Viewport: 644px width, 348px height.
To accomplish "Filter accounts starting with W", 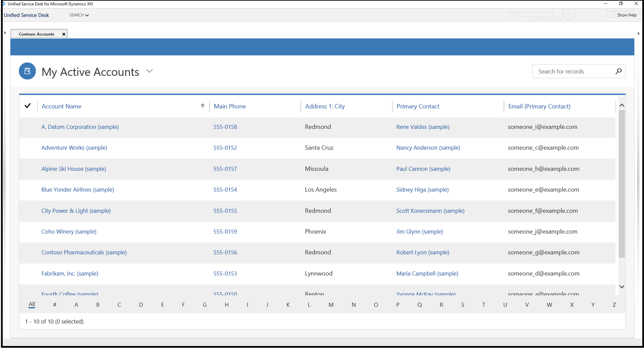I will coord(549,305).
